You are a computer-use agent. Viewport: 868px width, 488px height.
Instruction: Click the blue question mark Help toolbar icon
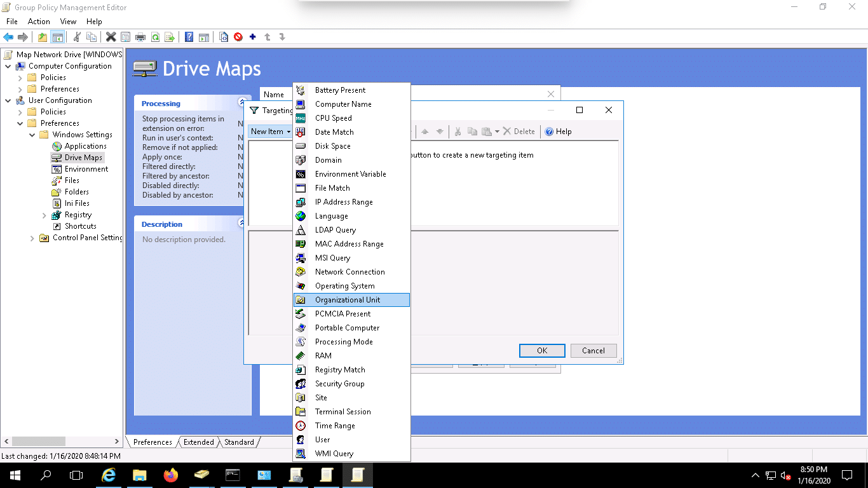pos(189,37)
